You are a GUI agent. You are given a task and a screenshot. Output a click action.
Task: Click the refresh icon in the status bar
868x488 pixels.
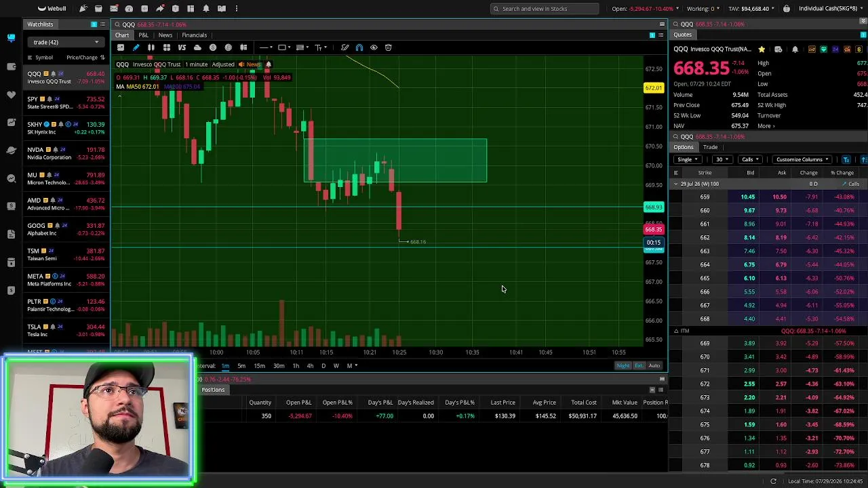tap(773, 481)
